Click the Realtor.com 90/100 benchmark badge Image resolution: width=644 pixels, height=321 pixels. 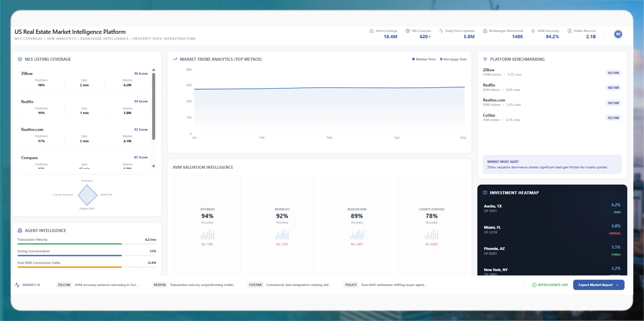coord(613,103)
